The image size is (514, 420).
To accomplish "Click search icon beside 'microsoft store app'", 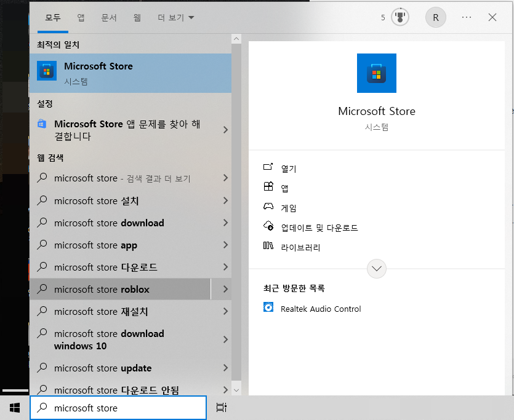I will [x=42, y=245].
